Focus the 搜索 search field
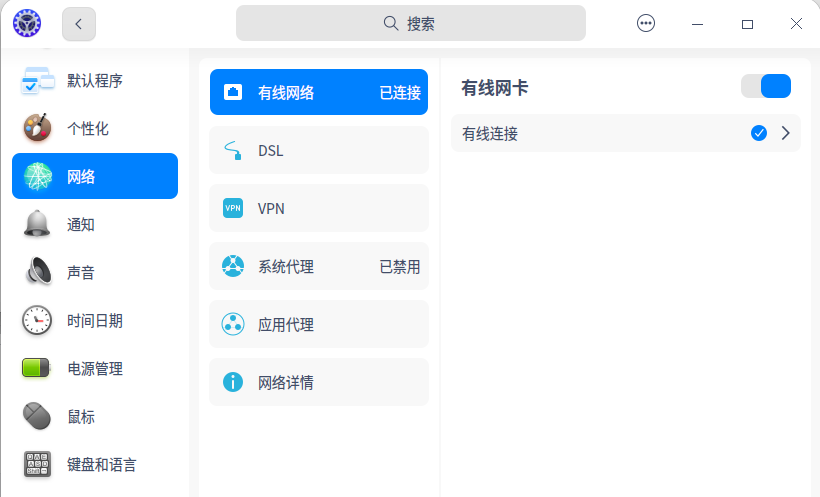The image size is (820, 497). click(x=411, y=24)
